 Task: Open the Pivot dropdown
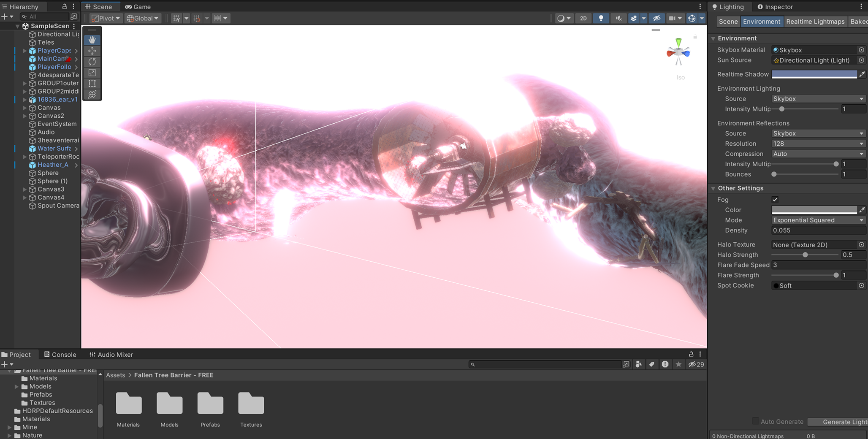106,18
